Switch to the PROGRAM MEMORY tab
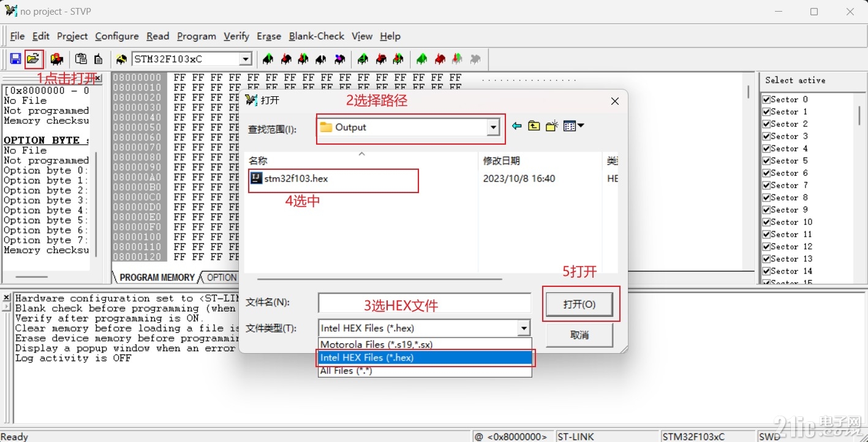The width and height of the screenshot is (868, 442). (x=157, y=278)
